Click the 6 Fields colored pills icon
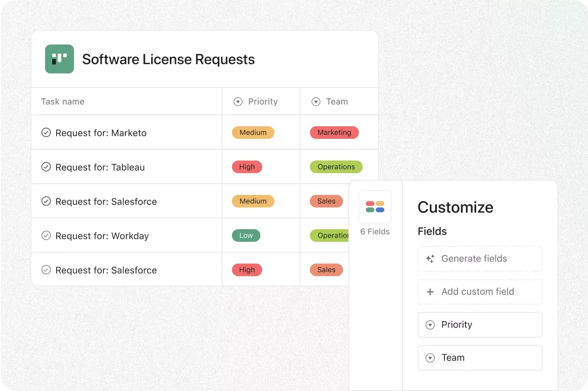 click(x=375, y=207)
